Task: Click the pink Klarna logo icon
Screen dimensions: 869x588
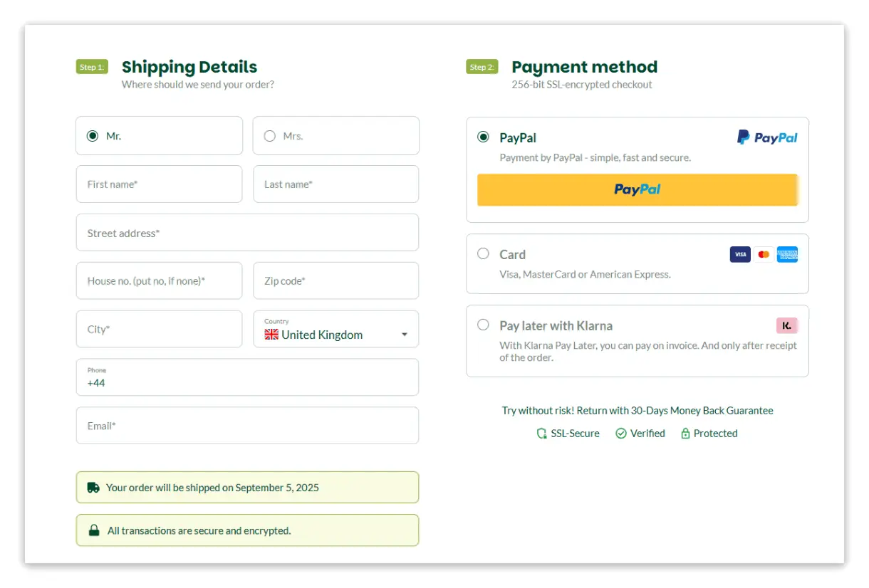Action: click(786, 325)
